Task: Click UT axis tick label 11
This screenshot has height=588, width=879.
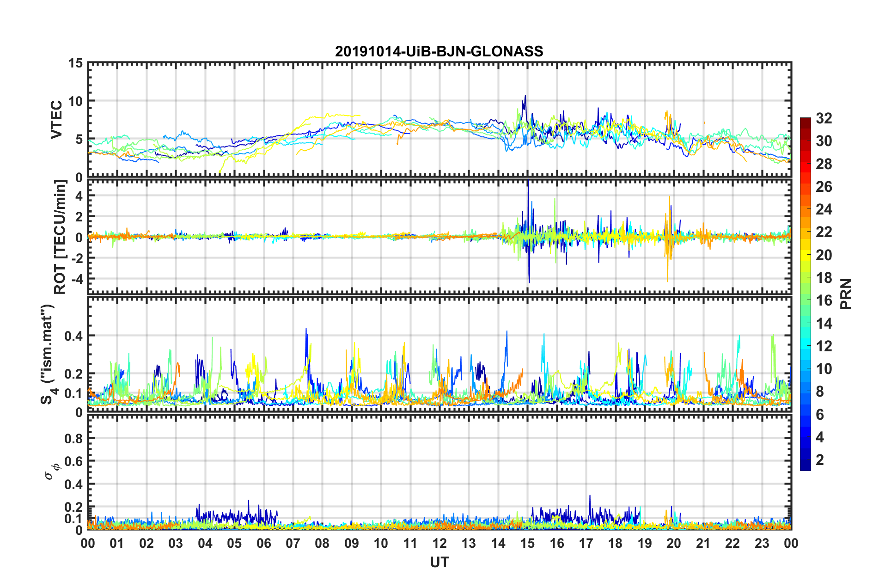Action: [x=410, y=543]
